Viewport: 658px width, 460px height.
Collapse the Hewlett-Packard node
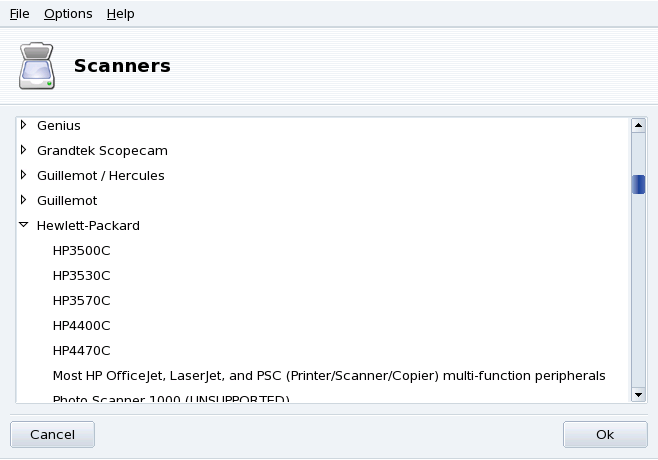click(x=23, y=225)
